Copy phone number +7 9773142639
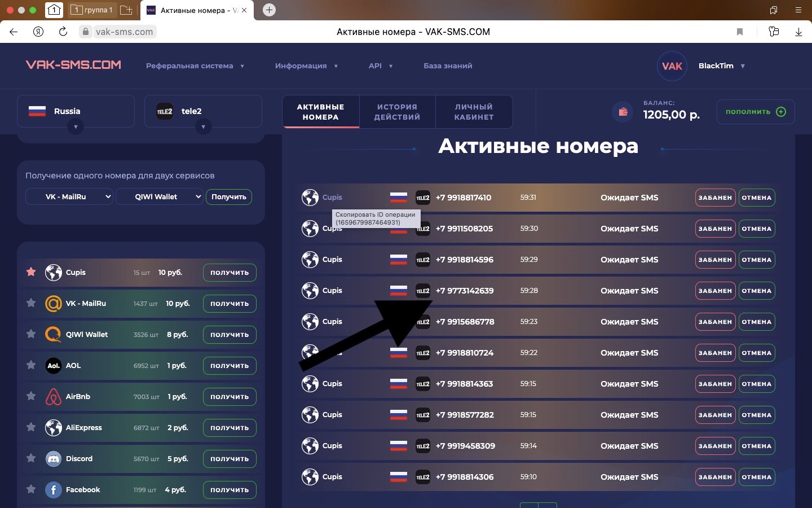The width and height of the screenshot is (812, 508). [465, 291]
